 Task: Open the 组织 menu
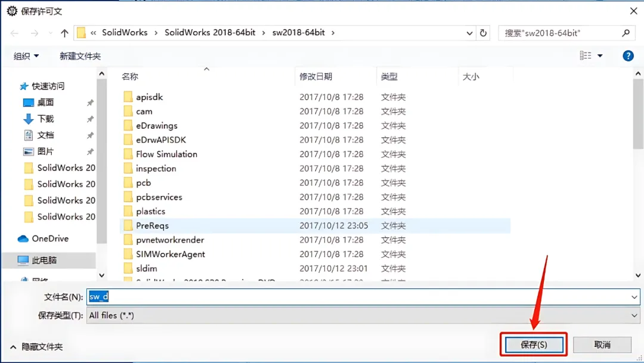tap(26, 56)
